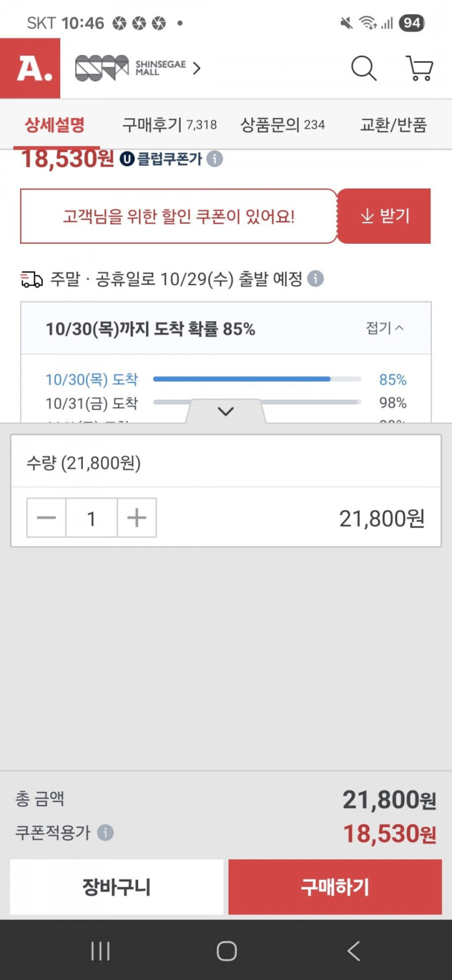Open the 교환/반품 tab
This screenshot has width=452, height=980.
(394, 125)
